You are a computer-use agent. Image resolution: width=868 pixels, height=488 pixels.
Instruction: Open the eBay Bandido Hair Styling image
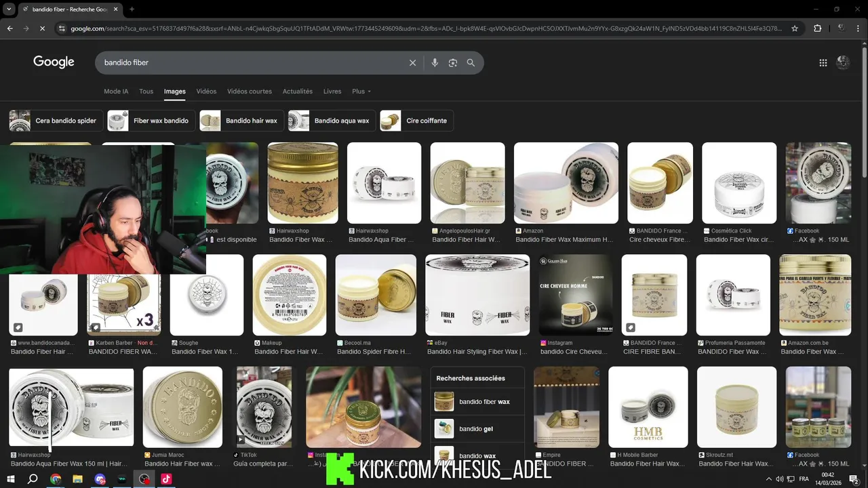(x=477, y=295)
